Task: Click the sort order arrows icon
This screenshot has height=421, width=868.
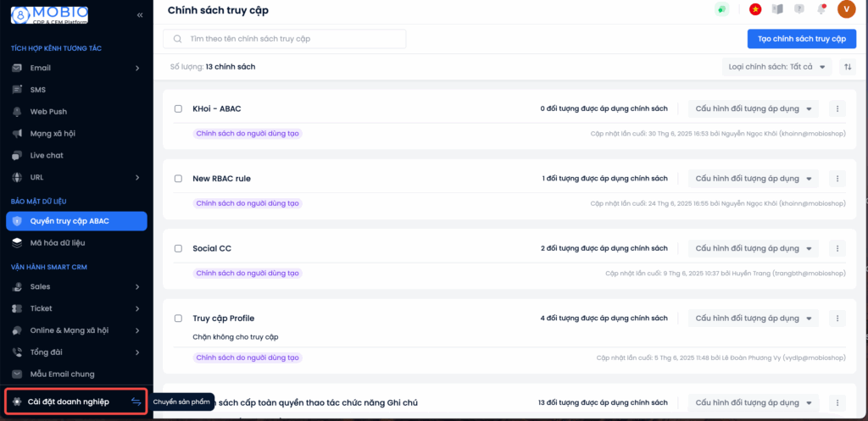Action: (848, 67)
